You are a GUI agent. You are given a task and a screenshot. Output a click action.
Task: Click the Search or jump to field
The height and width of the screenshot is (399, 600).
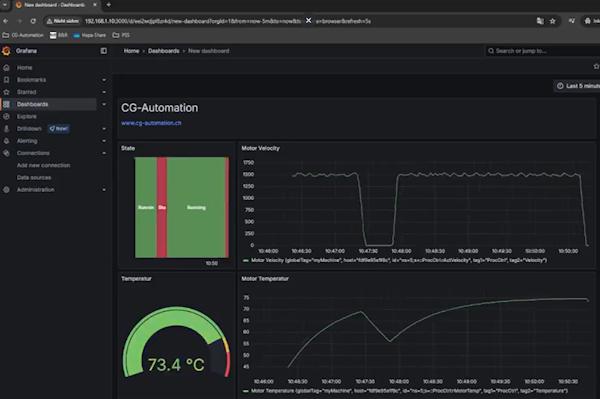click(543, 51)
